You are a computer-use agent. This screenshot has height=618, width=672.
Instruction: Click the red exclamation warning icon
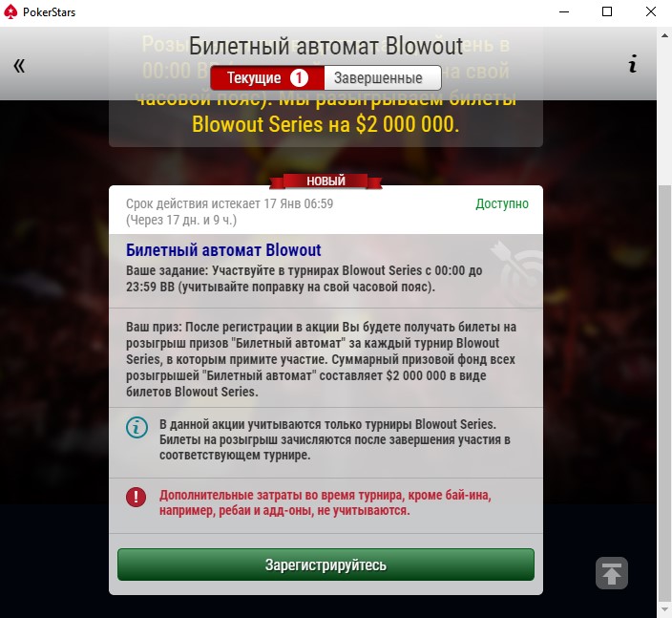click(136, 497)
